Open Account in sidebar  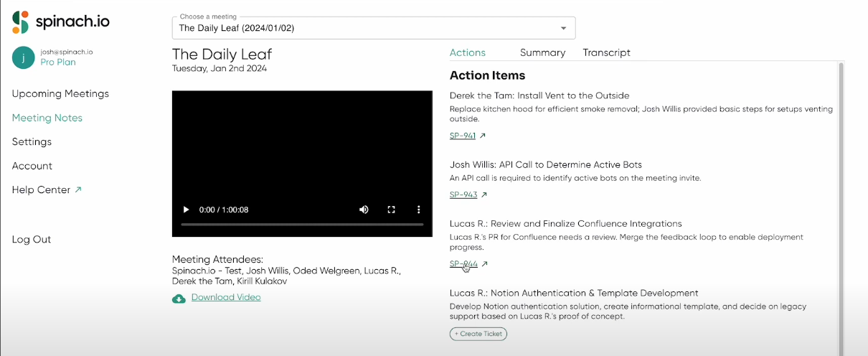pos(32,166)
